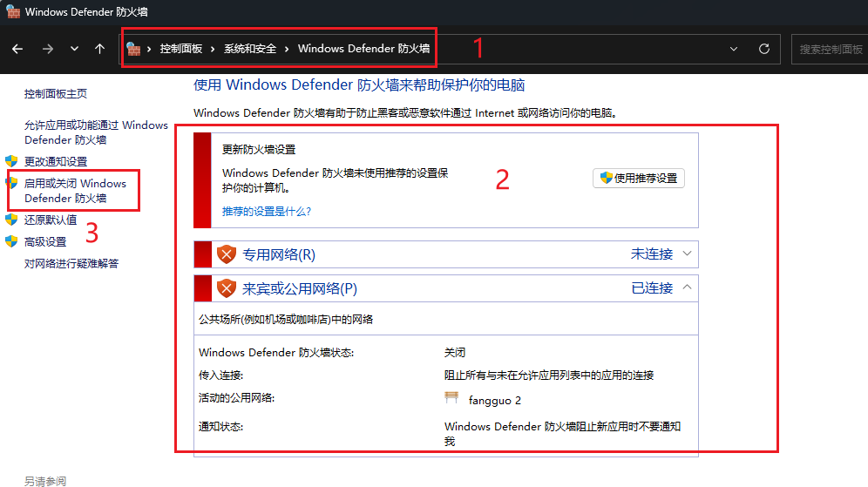The width and height of the screenshot is (868, 487).
Task: Open 控制面板主页 link
Action: [56, 93]
